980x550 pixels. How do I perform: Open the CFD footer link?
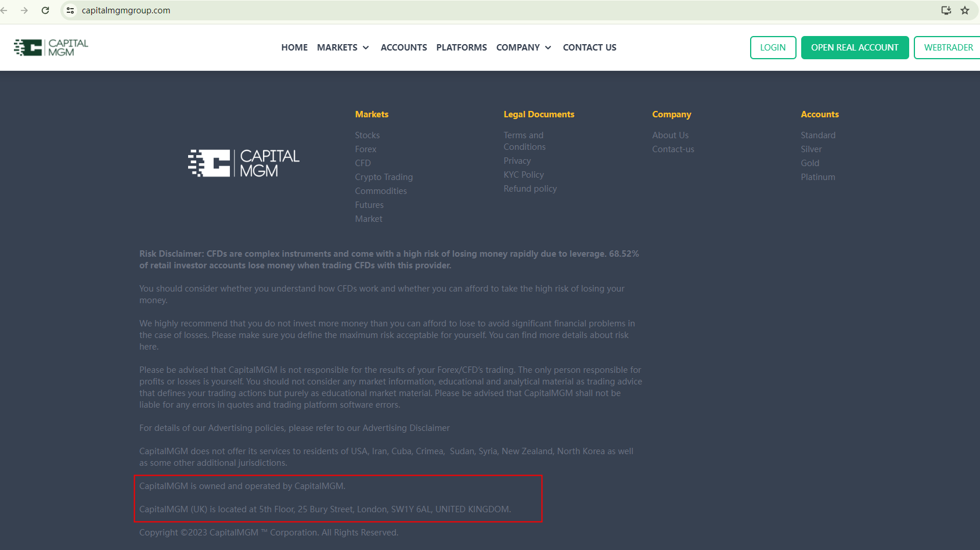(363, 163)
